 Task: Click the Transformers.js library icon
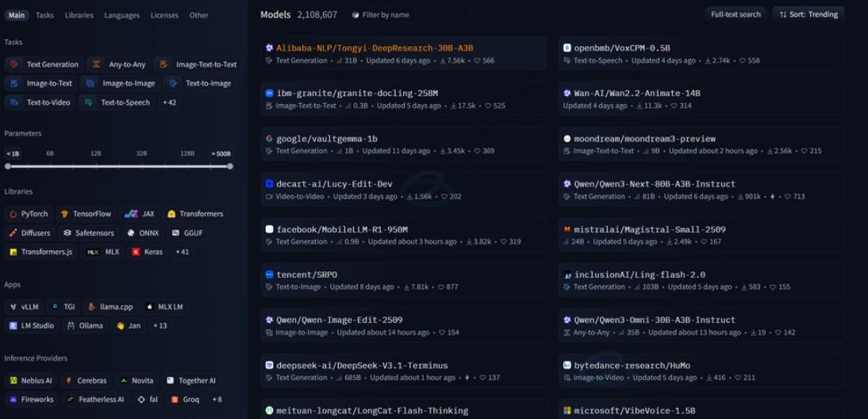coord(13,252)
